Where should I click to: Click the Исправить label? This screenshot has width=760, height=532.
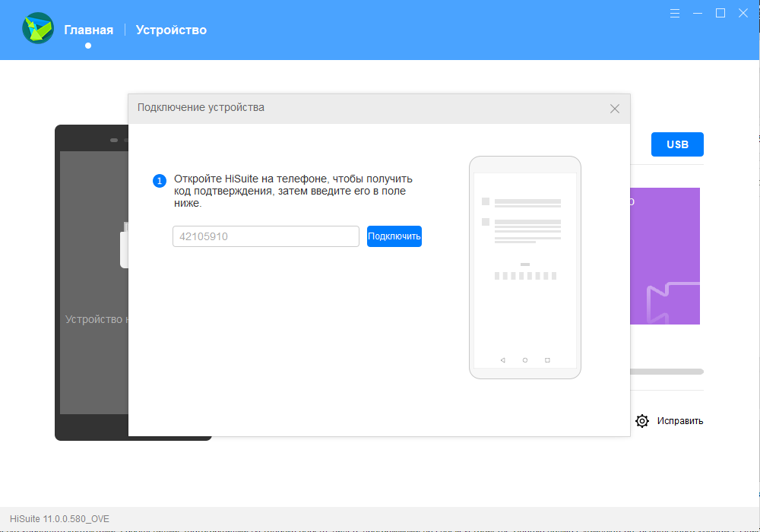point(680,421)
